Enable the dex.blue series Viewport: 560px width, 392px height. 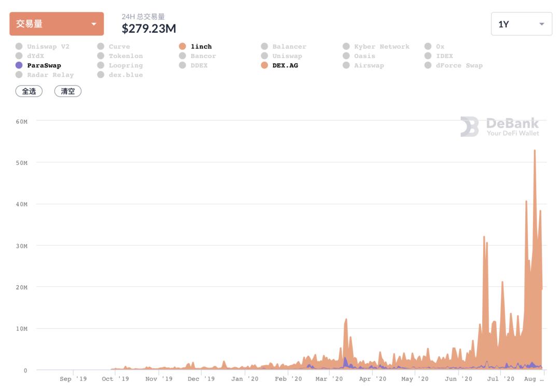pos(120,75)
